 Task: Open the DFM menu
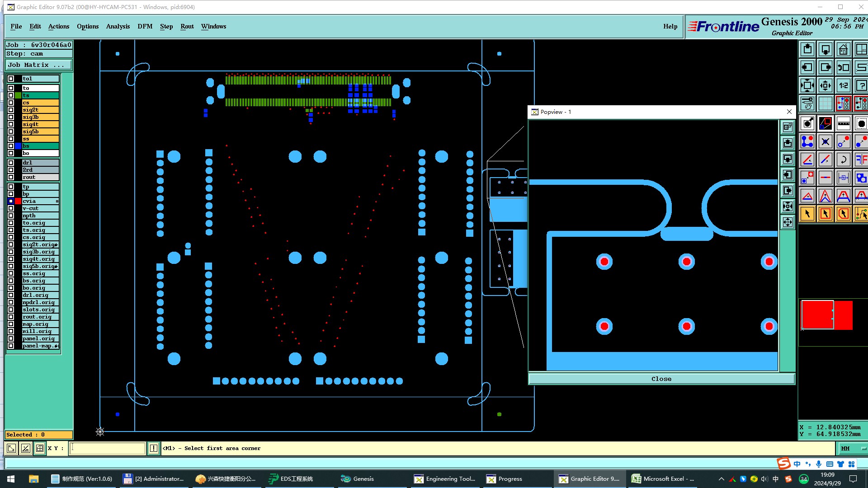145,26
